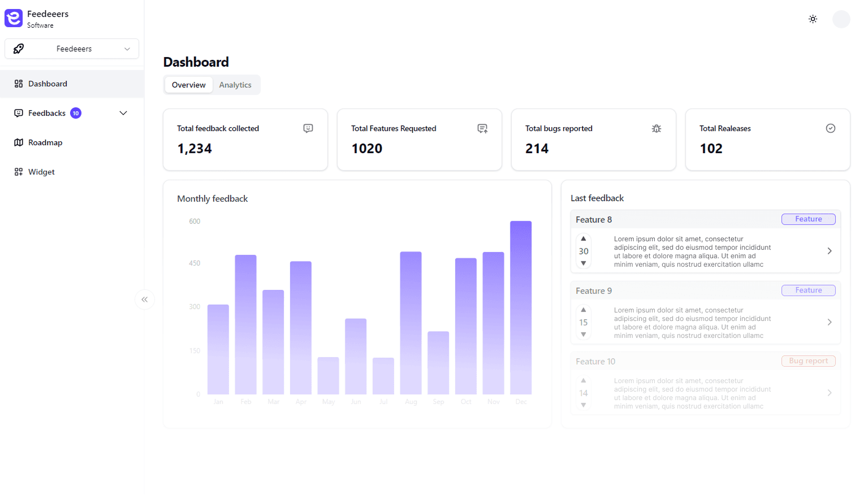Expand the Feedbacks menu chevron
The height and width of the screenshot is (495, 868).
coord(123,113)
